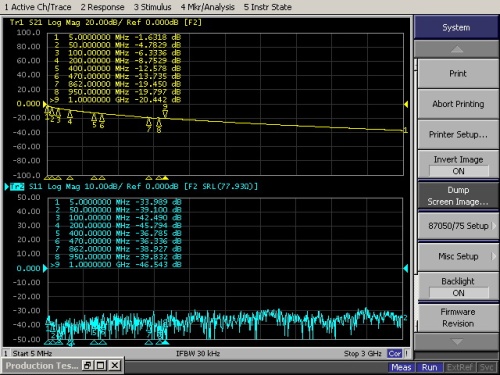
Task: Click the Meas status indicator
Action: 401,367
